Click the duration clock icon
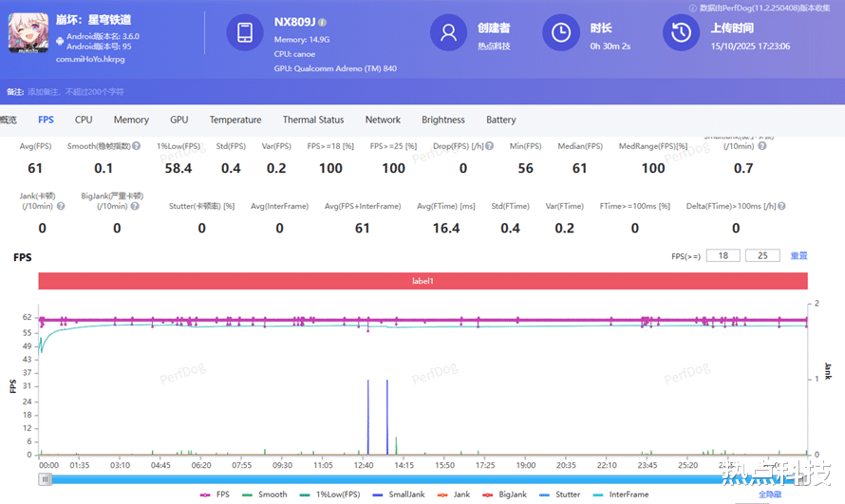Image resolution: width=845 pixels, height=504 pixels. click(x=560, y=32)
